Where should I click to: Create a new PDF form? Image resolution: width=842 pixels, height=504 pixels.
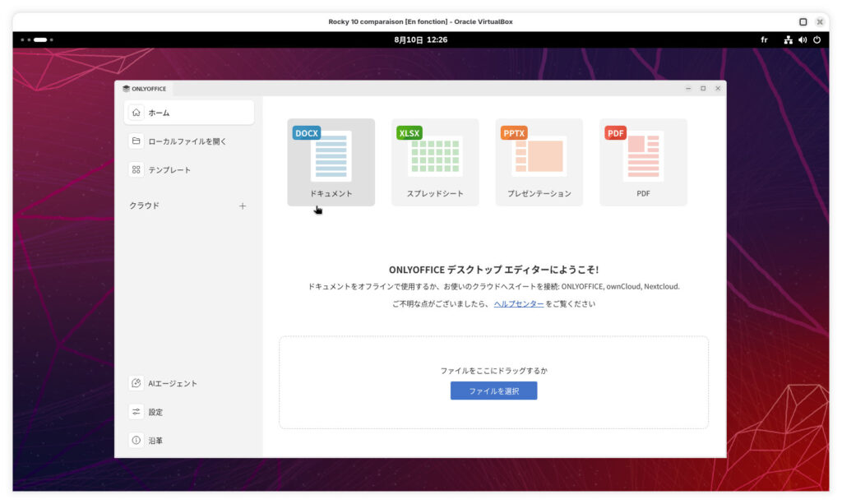[643, 162]
